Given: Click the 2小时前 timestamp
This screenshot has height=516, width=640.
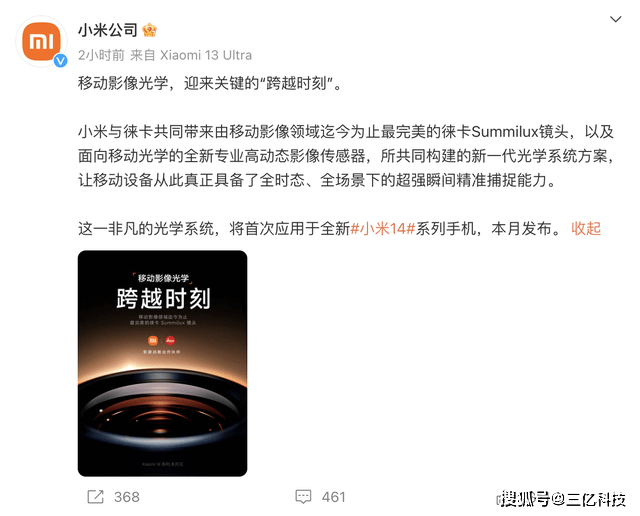Looking at the screenshot, I should point(101,55).
